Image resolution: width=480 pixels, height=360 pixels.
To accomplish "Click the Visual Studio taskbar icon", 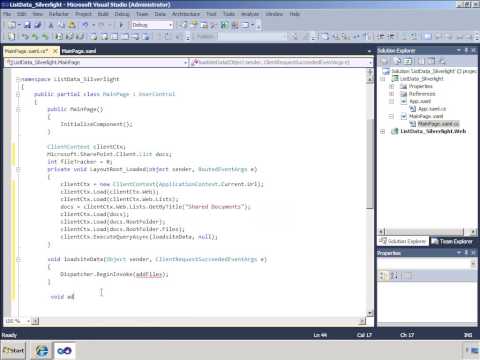I will pyautogui.click(x=64, y=351).
